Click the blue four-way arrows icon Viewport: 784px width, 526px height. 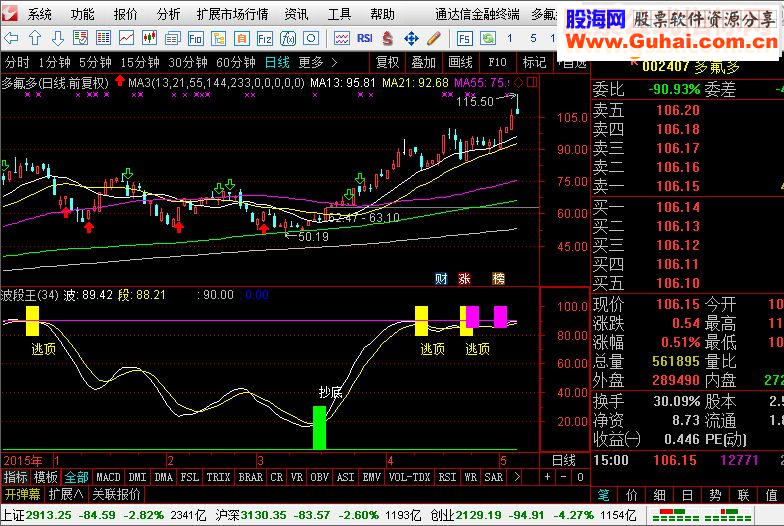point(411,38)
